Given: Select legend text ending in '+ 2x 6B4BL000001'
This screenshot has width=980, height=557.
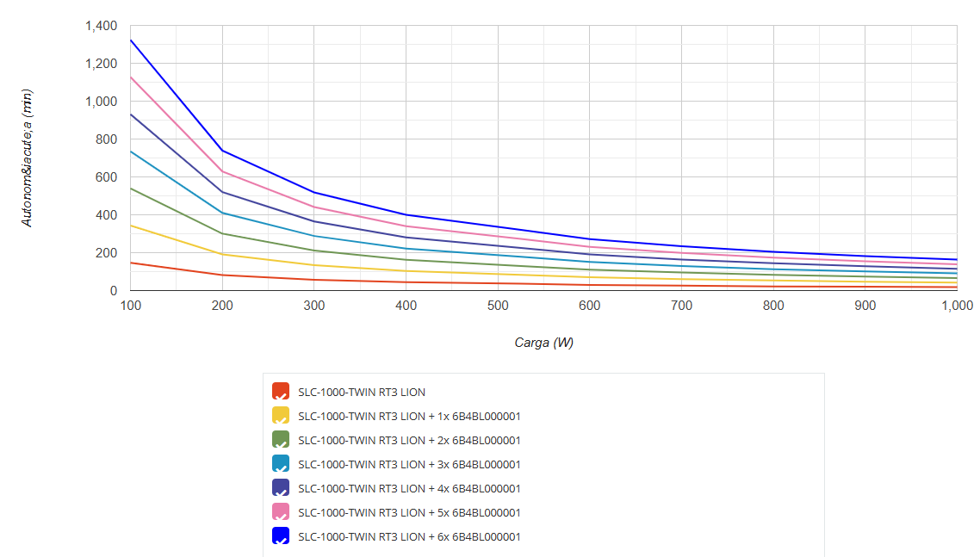Looking at the screenshot, I should (409, 440).
